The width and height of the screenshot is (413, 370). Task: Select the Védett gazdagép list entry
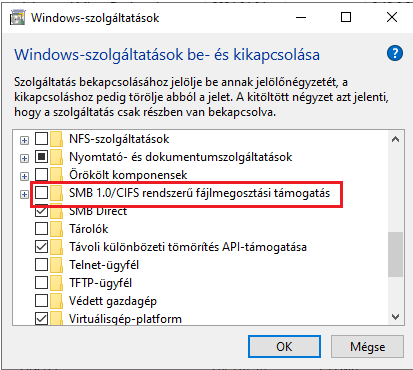click(113, 301)
